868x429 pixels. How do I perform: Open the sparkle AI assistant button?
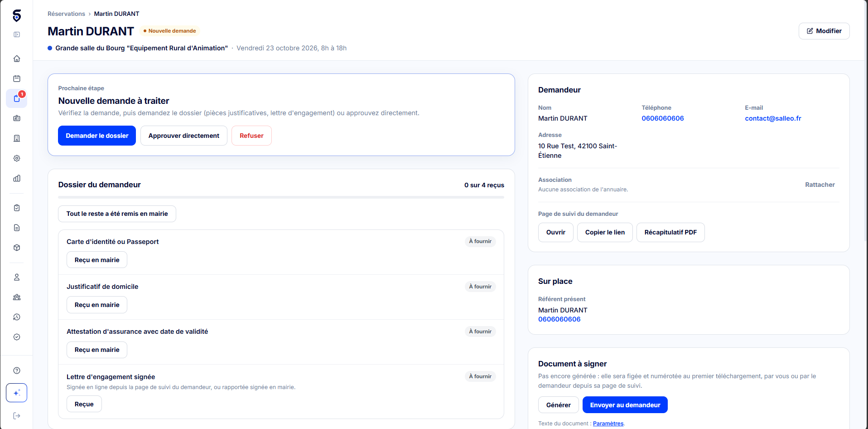pyautogui.click(x=17, y=393)
